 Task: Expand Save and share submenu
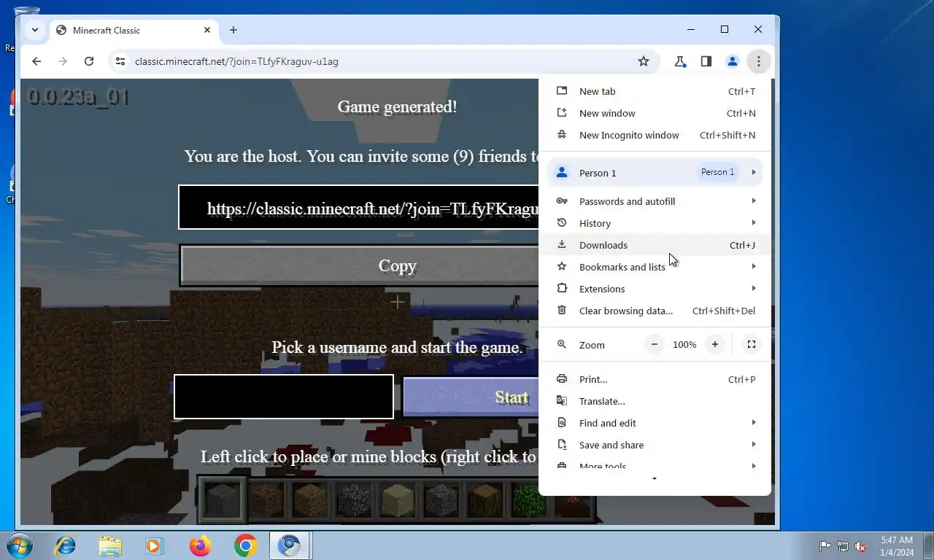pyautogui.click(x=655, y=445)
